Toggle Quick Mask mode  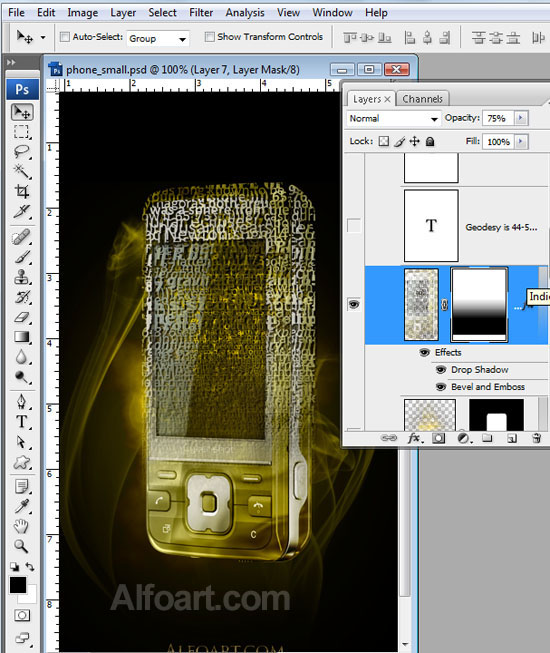click(22, 615)
